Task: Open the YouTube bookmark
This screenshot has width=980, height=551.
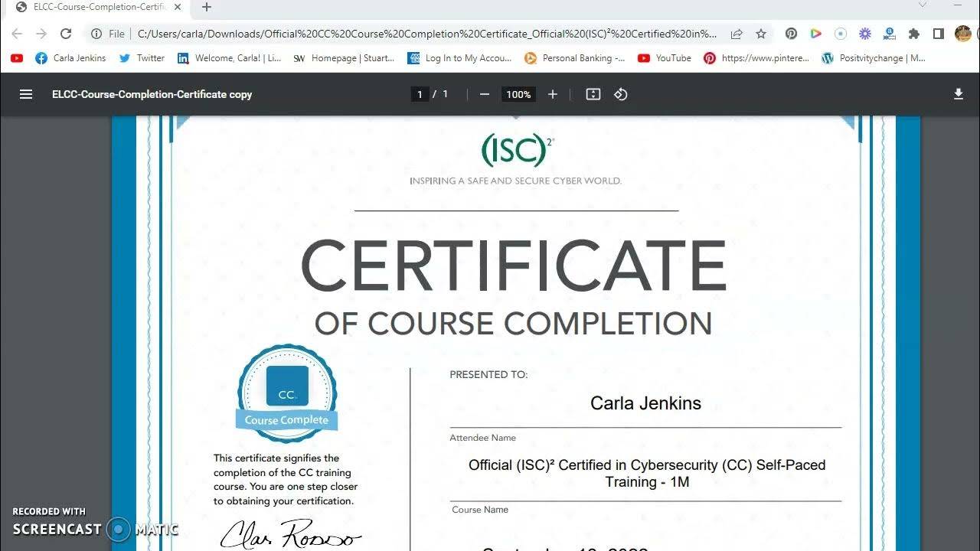Action: tap(665, 58)
